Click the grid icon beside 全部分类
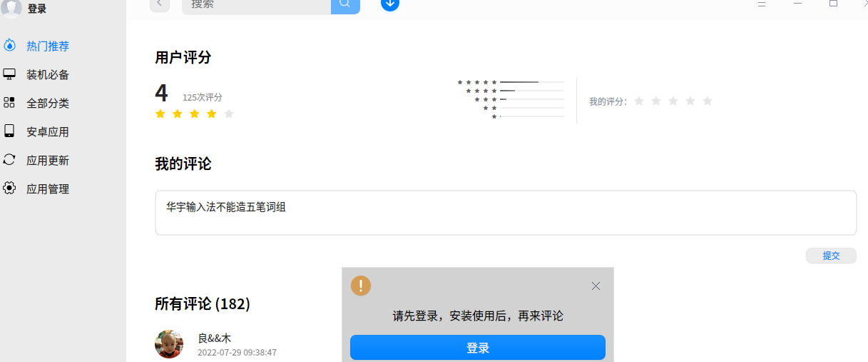This screenshot has width=868, height=362. click(x=9, y=102)
